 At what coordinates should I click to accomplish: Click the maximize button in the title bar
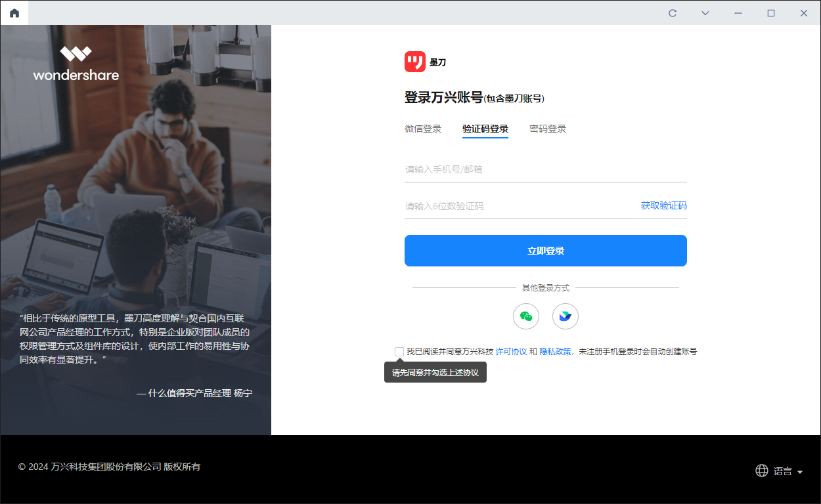click(770, 12)
